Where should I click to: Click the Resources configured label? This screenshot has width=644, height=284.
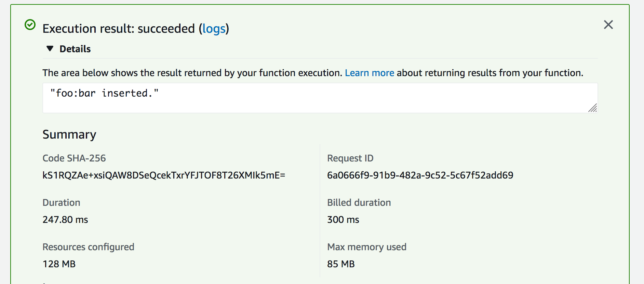(x=88, y=247)
